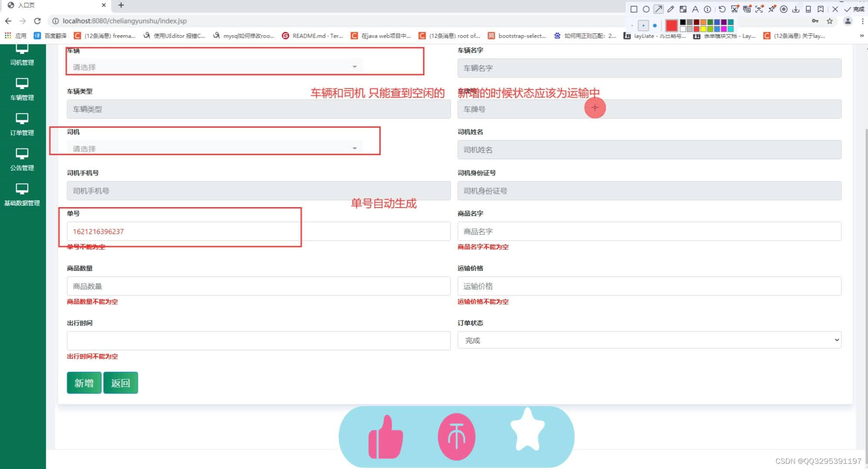Open the Chrome profile avatar
868x469 pixels.
848,21
